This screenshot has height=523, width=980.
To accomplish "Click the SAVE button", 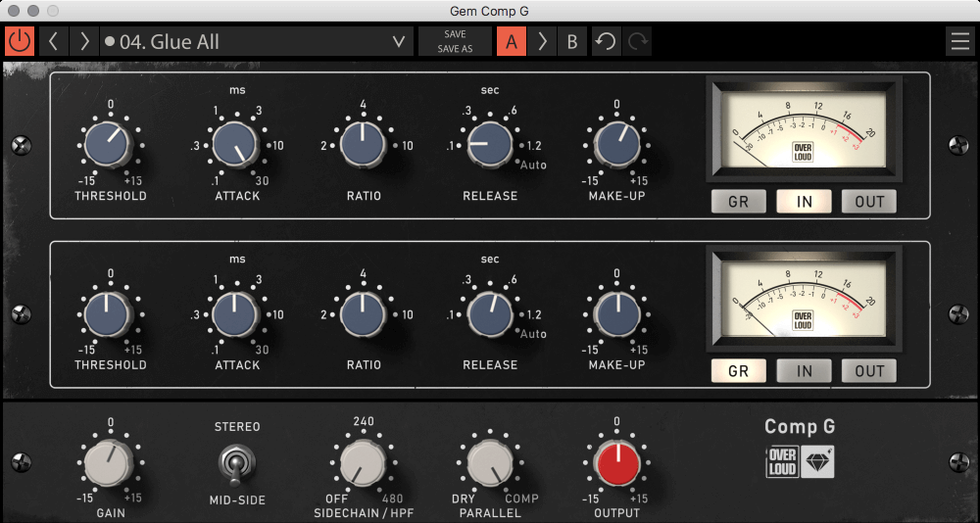I will pyautogui.click(x=455, y=34).
